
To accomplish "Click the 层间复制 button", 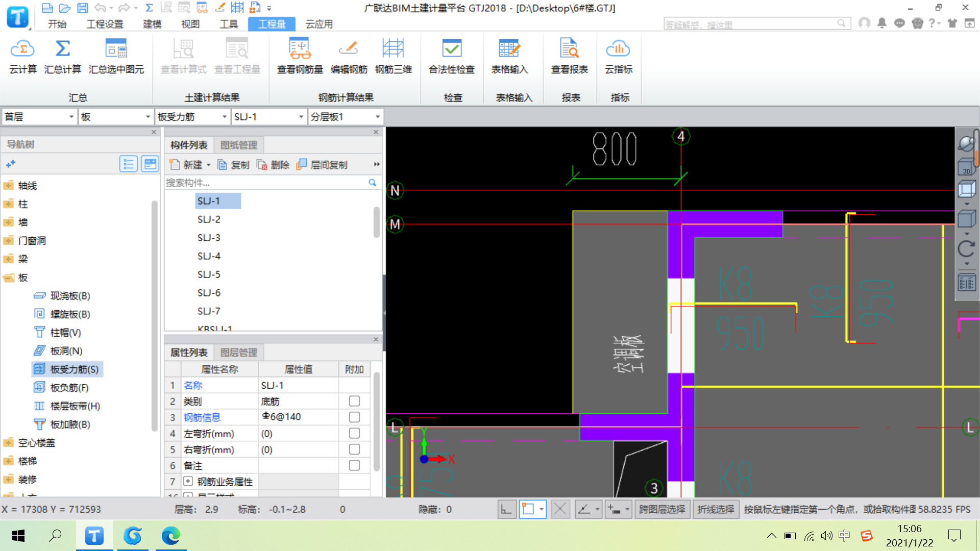I will point(322,165).
